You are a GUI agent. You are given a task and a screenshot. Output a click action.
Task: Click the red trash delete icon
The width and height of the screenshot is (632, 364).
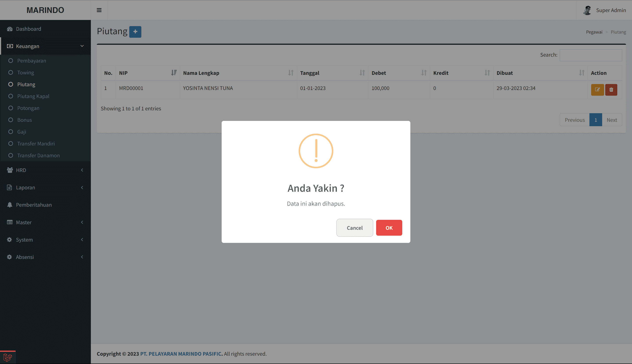point(611,90)
